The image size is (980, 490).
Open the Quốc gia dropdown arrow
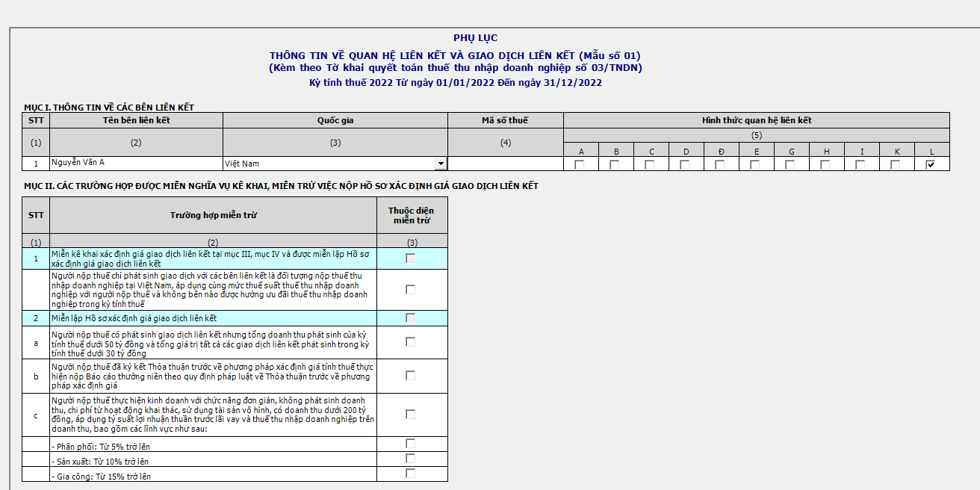tap(441, 164)
